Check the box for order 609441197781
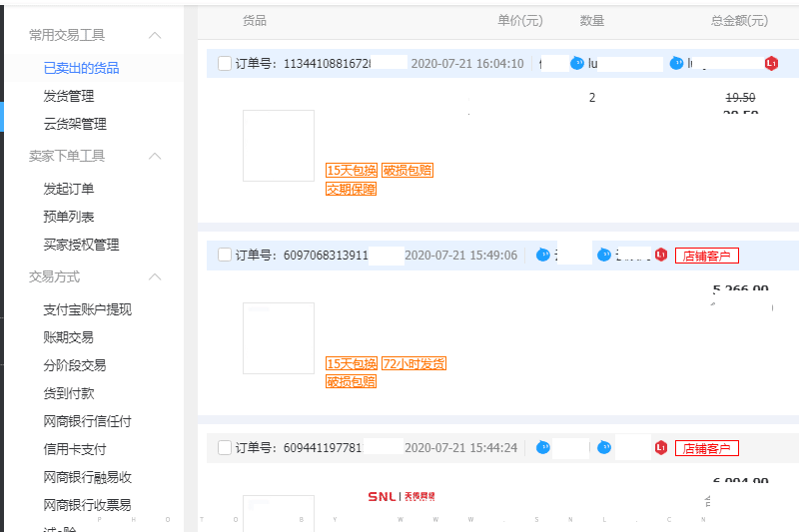The image size is (799, 532). tap(225, 447)
